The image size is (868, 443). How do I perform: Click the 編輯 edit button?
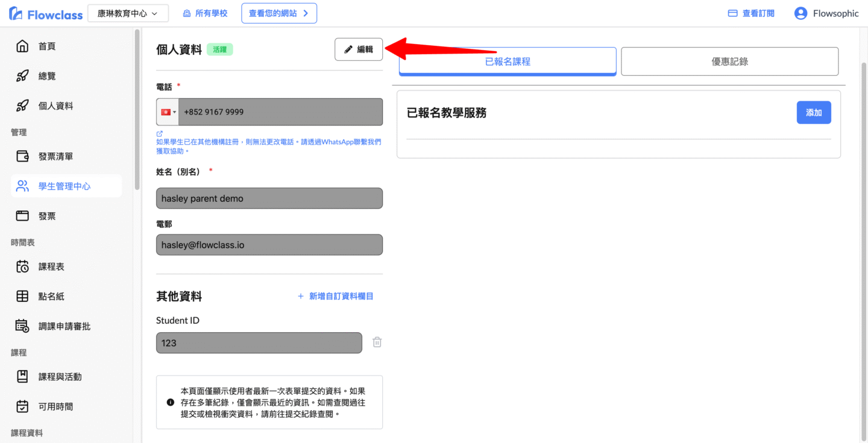click(359, 49)
